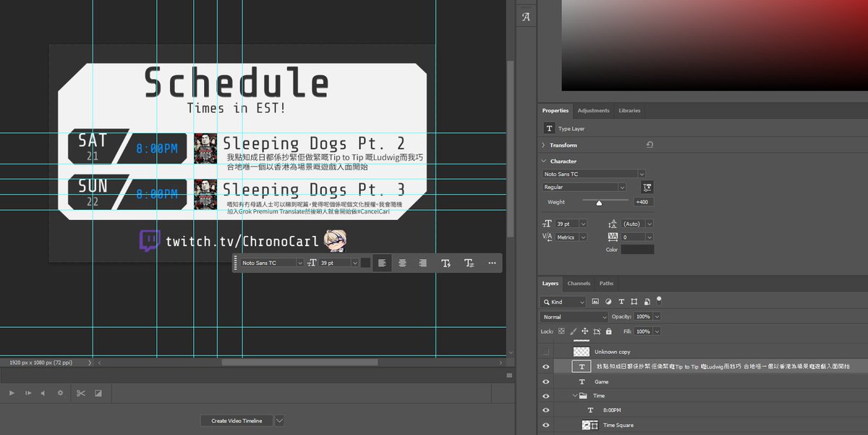Lock layer position

click(x=584, y=331)
